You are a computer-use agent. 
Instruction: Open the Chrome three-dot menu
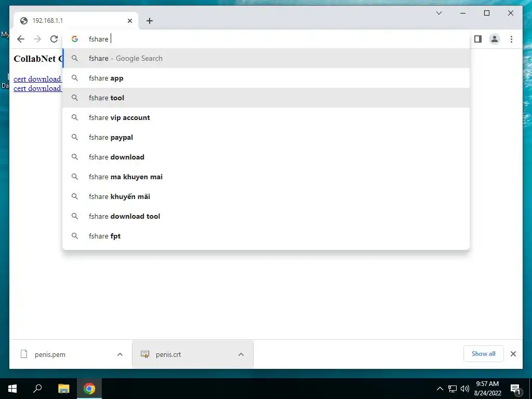[x=511, y=39]
